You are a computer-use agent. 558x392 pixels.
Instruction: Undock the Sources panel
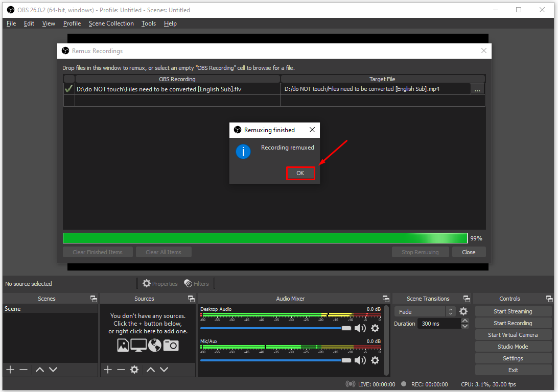pyautogui.click(x=191, y=299)
